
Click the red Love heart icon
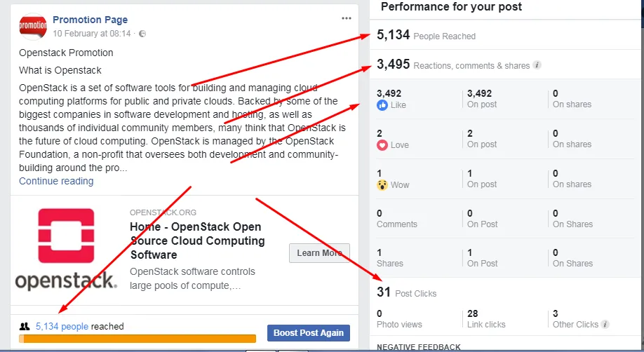point(382,145)
